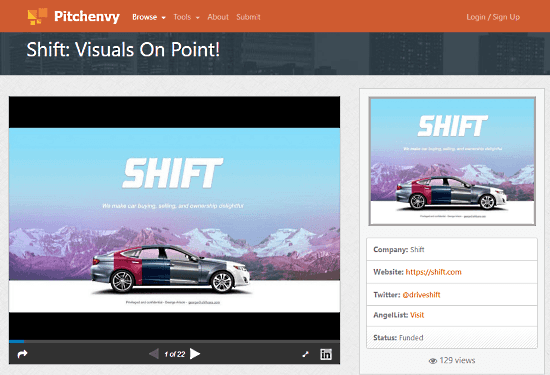Click the eye views icon
This screenshot has width=550, height=375.
433,361
